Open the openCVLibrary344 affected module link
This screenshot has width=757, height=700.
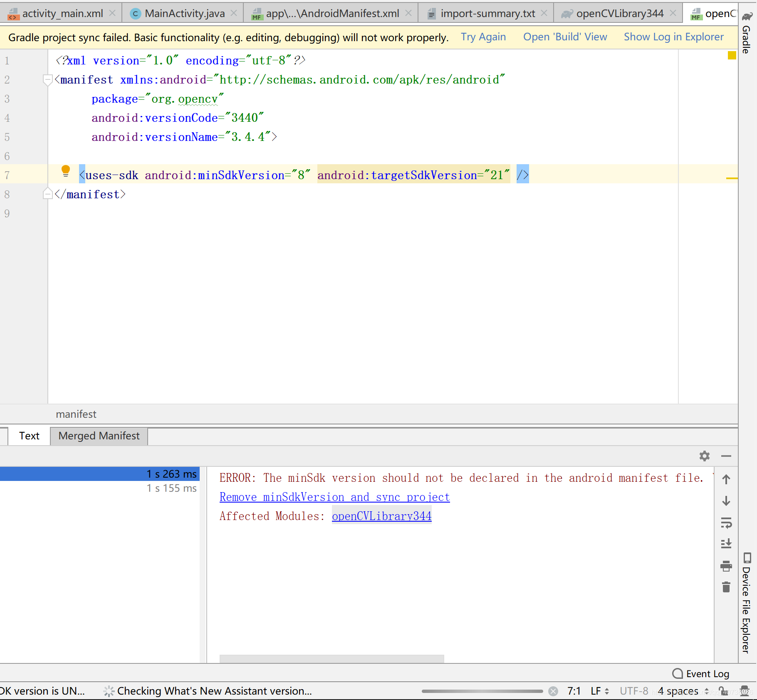click(381, 516)
